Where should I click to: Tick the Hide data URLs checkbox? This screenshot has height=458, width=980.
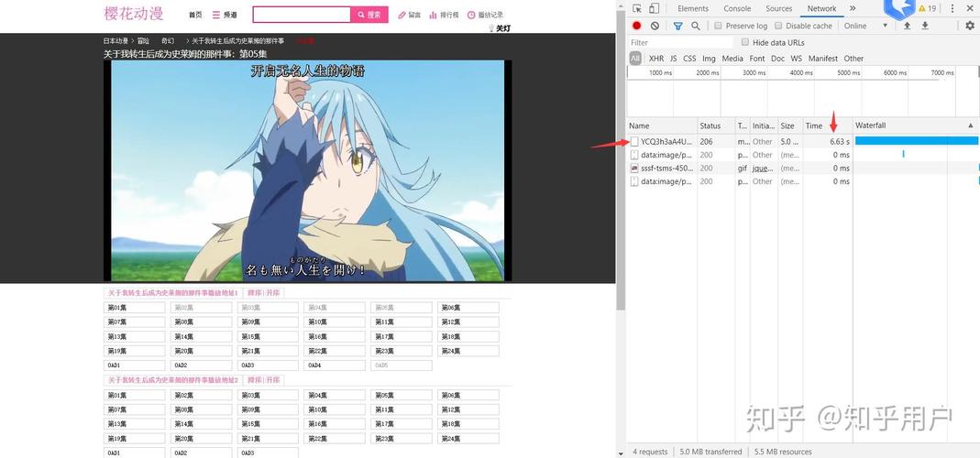coord(745,42)
